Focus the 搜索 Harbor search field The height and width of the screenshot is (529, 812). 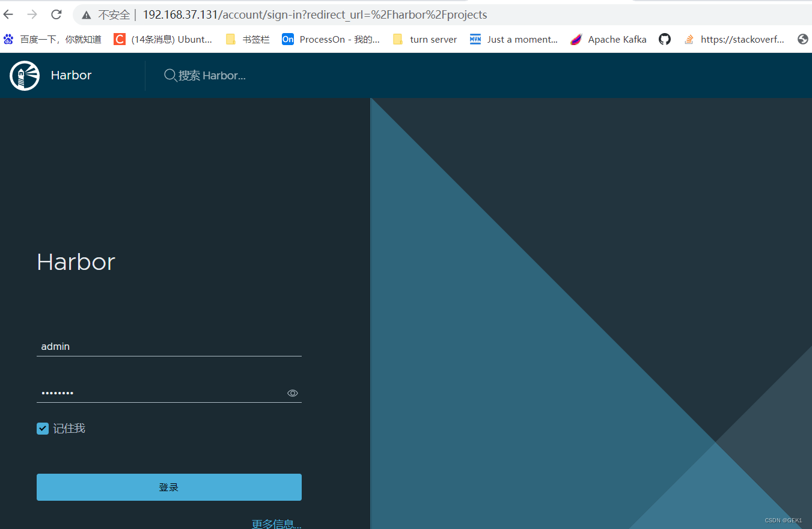pyautogui.click(x=212, y=75)
